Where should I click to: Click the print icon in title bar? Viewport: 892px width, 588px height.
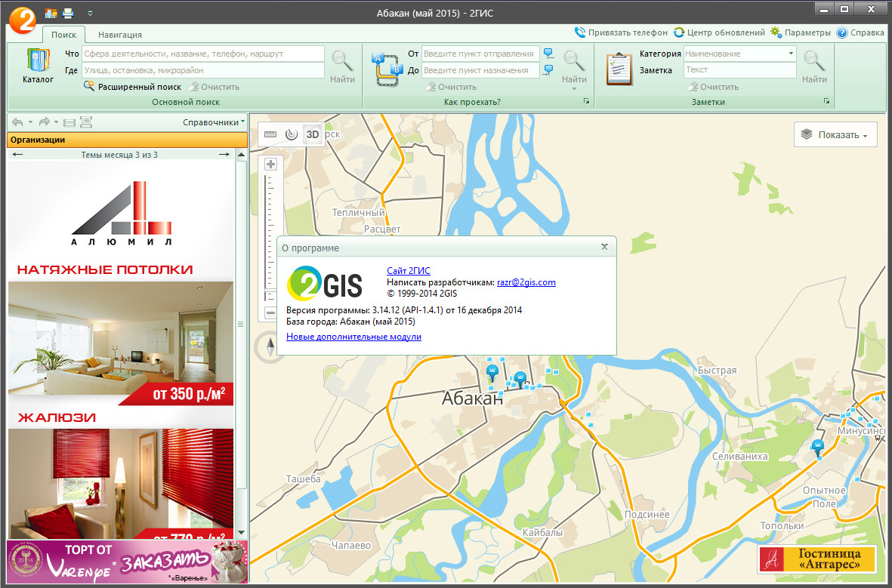pos(68,13)
